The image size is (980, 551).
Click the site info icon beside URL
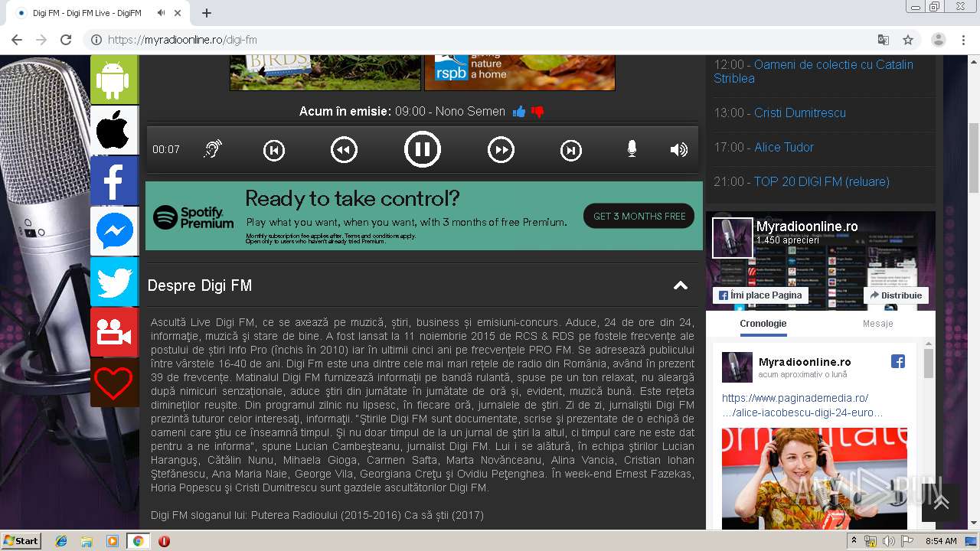tap(96, 40)
